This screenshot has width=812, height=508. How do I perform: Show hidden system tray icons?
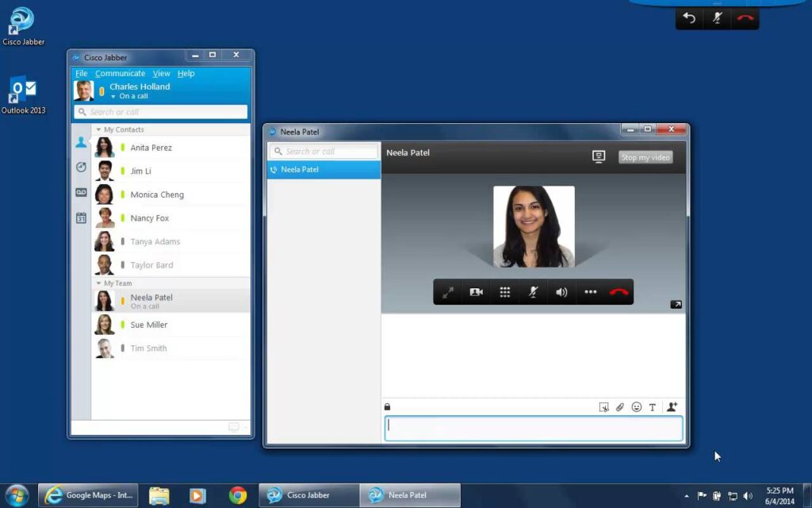pyautogui.click(x=687, y=496)
